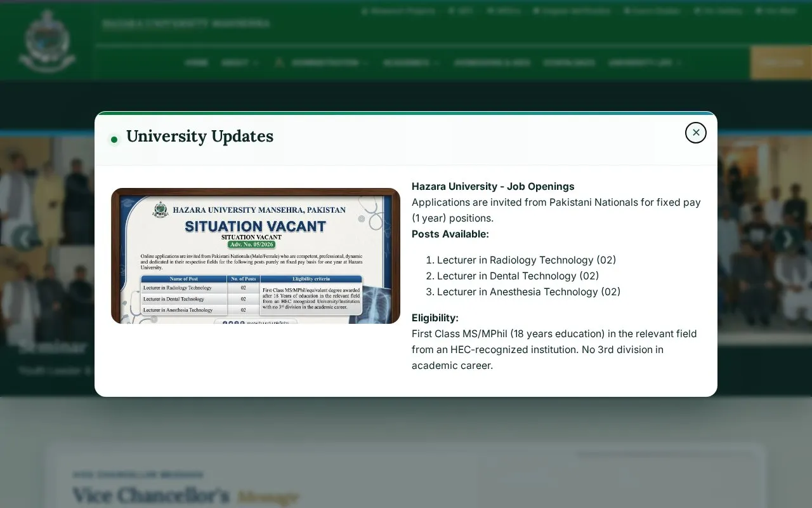The width and height of the screenshot is (812, 508).
Task: Open the Downloads menu item in the navbar
Action: coord(569,63)
